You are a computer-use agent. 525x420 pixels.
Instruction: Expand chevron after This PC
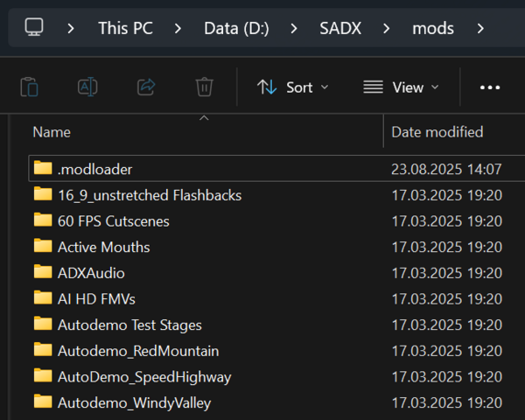(178, 29)
